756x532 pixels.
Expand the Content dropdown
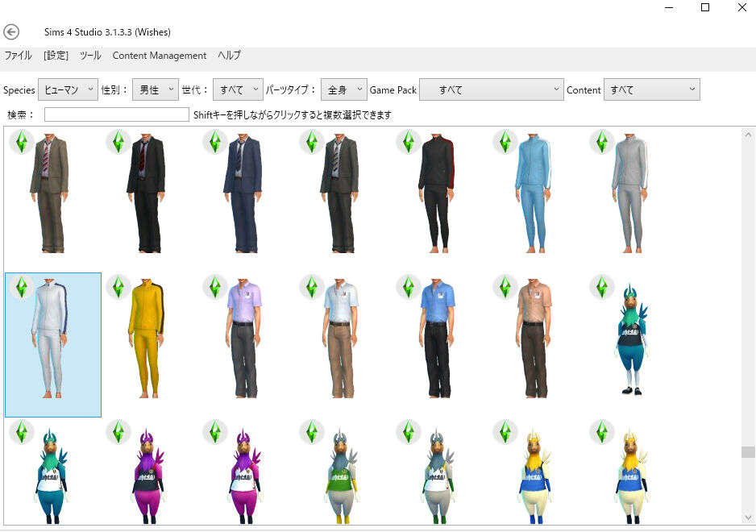click(652, 89)
